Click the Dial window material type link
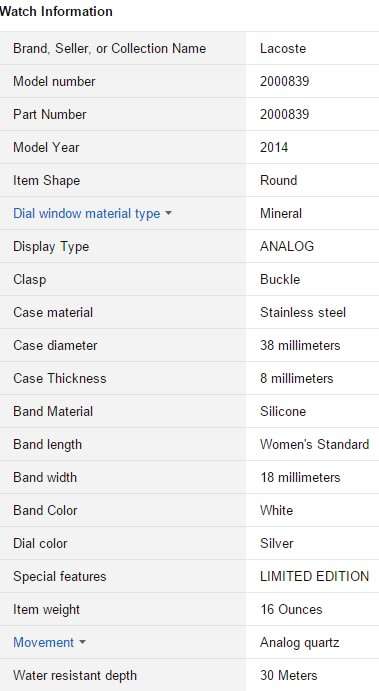Screen dimensions: 379x691 pyautogui.click(x=86, y=213)
